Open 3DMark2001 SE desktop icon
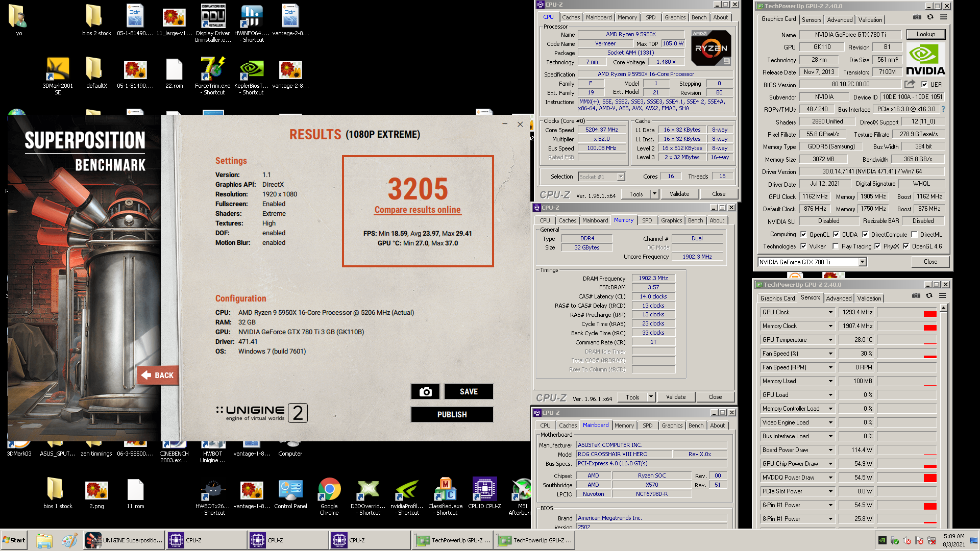Image resolution: width=980 pixels, height=551 pixels. (x=58, y=76)
